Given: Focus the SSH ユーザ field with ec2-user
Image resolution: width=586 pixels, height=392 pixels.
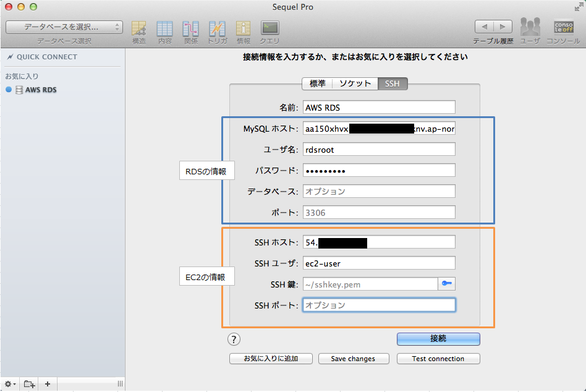Looking at the screenshot, I should [379, 263].
